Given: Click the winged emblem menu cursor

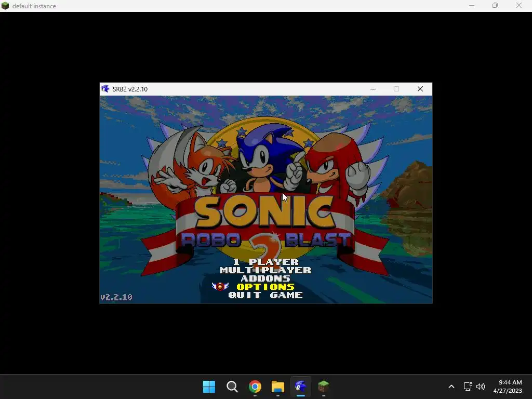Looking at the screenshot, I should (220, 286).
